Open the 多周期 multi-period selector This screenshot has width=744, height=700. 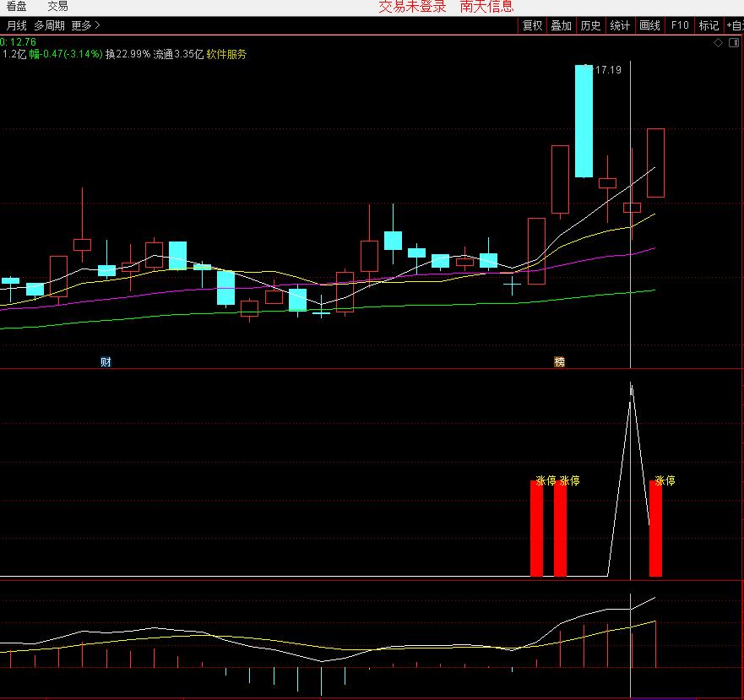click(x=49, y=25)
